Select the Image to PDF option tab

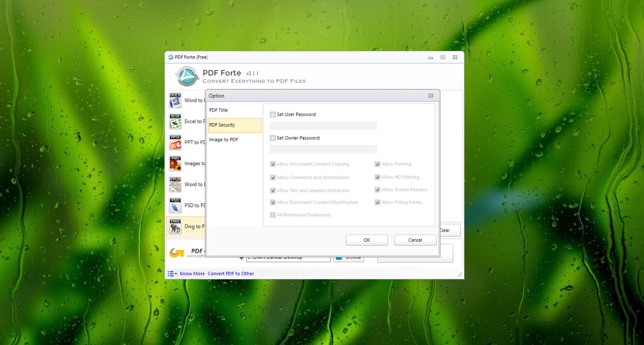[234, 140]
